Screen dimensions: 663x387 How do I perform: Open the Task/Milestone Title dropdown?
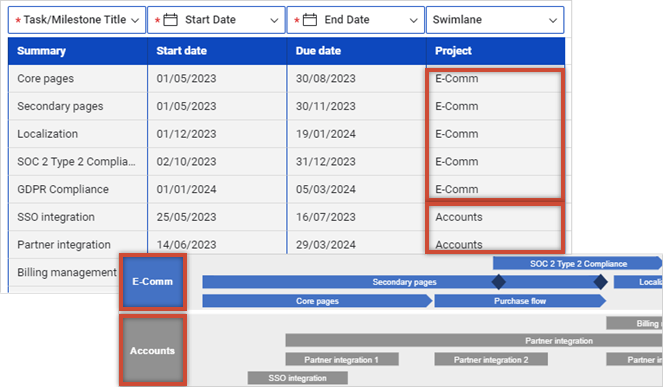77,20
